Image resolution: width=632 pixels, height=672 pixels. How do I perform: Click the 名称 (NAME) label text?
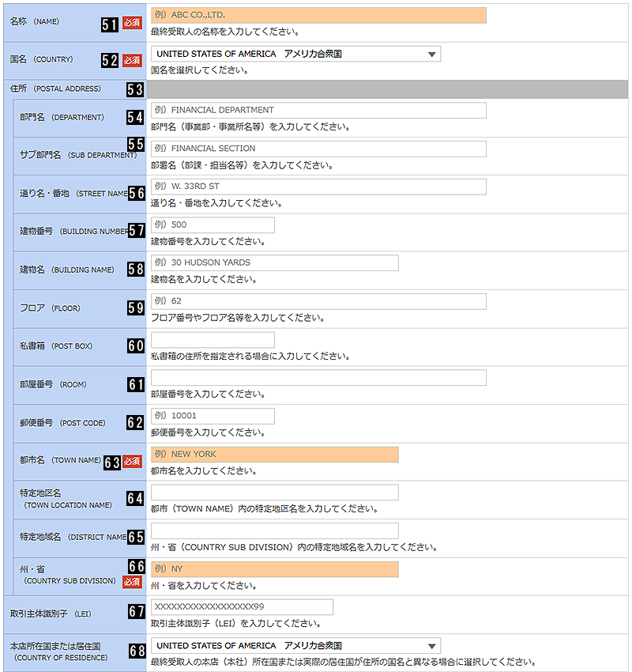(35, 21)
